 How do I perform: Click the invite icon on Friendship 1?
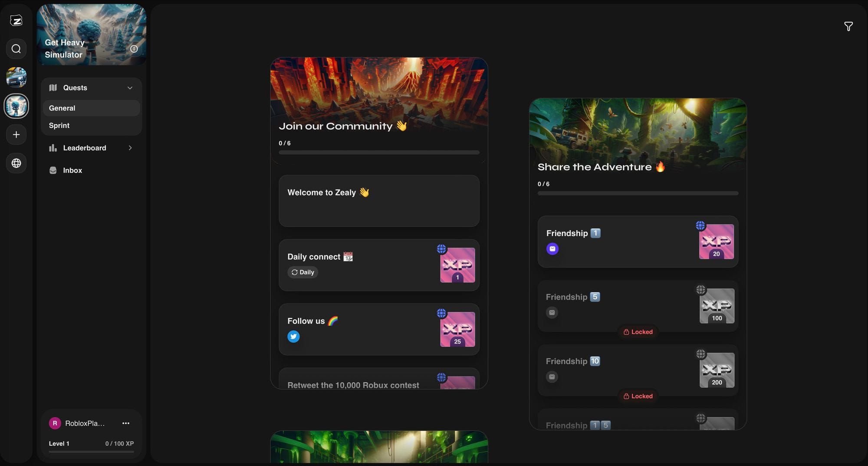tap(552, 249)
